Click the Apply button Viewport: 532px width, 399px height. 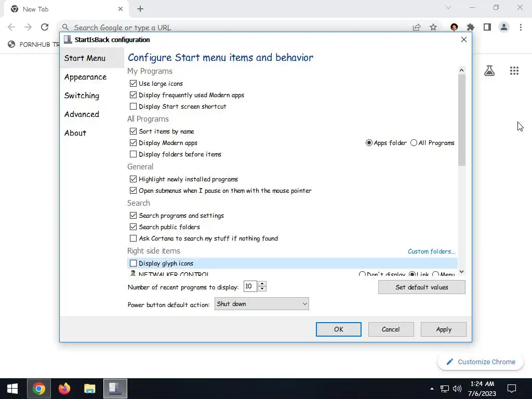pyautogui.click(x=444, y=329)
